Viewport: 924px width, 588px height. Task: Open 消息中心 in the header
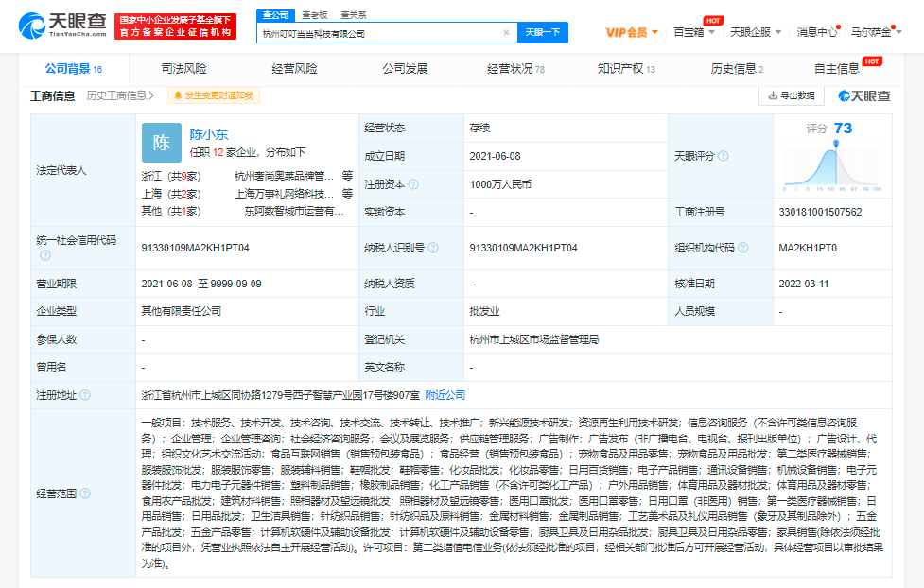817,32
